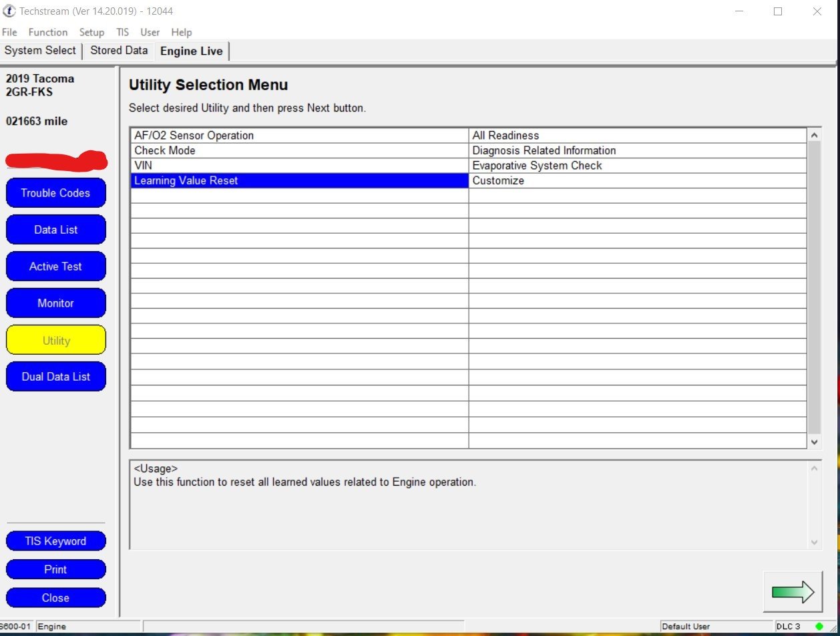Select Diagnosis Related Information utility
The image size is (840, 636).
click(638, 151)
